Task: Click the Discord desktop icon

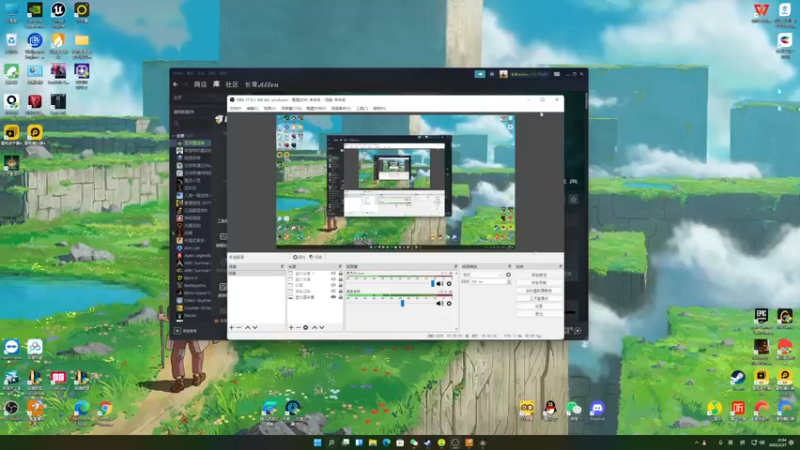Action: [597, 408]
